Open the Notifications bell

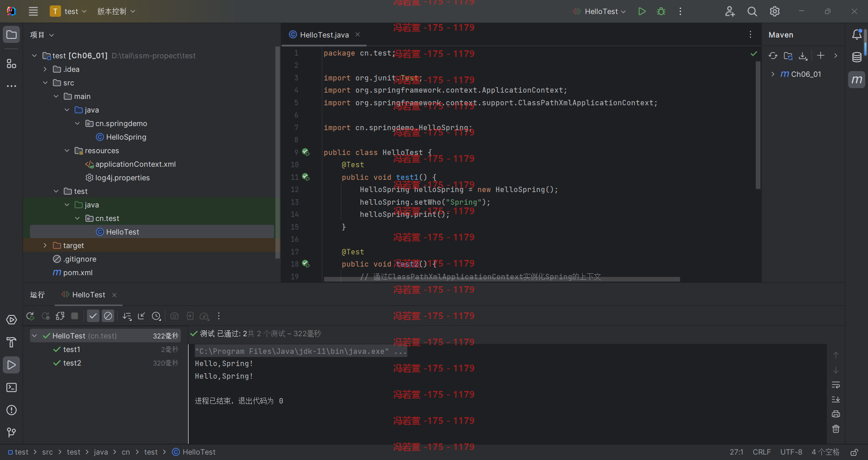[857, 35]
